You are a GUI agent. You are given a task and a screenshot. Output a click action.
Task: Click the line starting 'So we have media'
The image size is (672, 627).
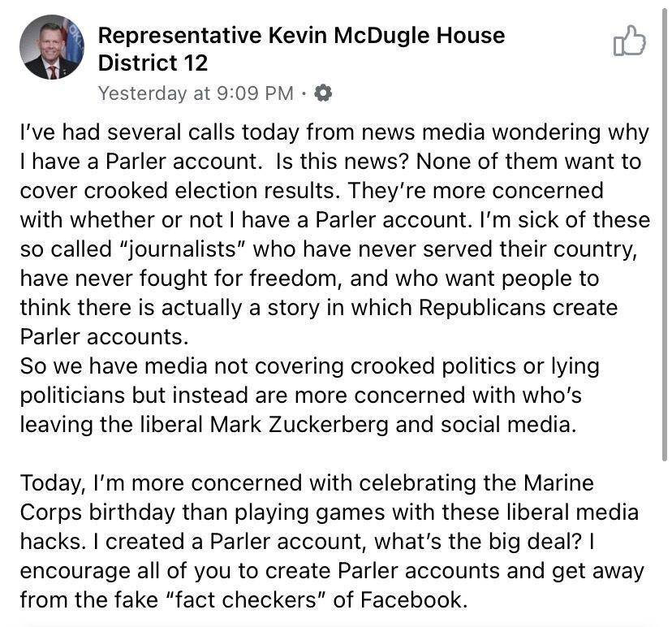pos(309,366)
